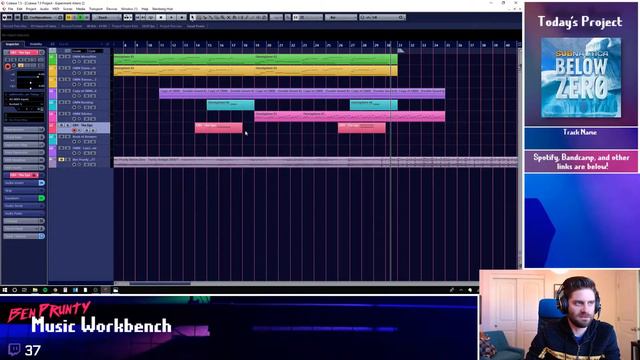Screen dimensions: 640x360
Task: Toggle the Inspector record enable button
Action: coord(8,66)
